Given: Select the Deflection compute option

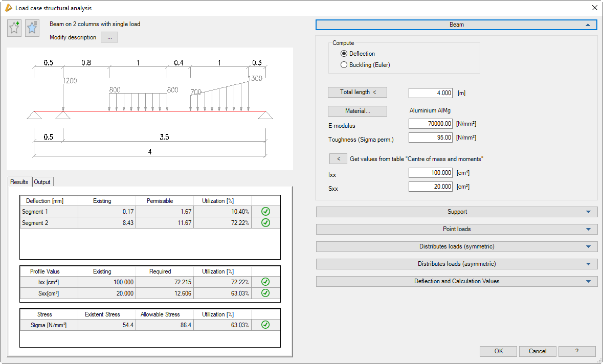Looking at the screenshot, I should coord(344,54).
